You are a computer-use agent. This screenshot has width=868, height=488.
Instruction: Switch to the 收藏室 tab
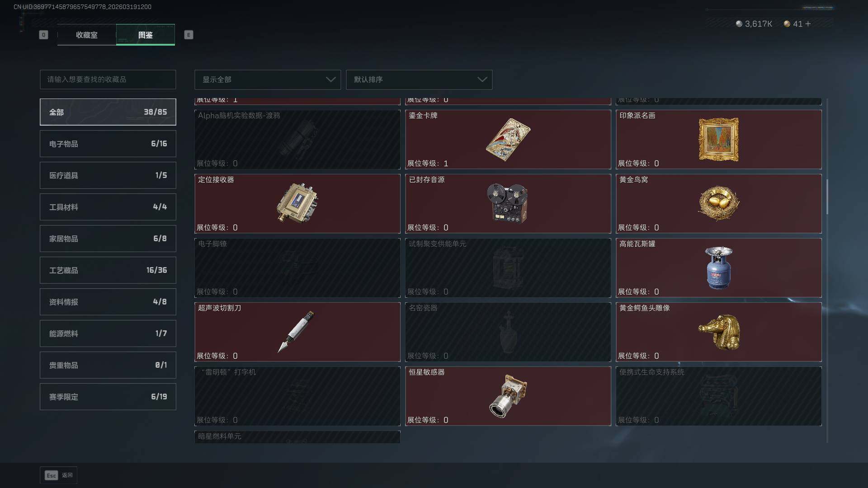(87, 35)
